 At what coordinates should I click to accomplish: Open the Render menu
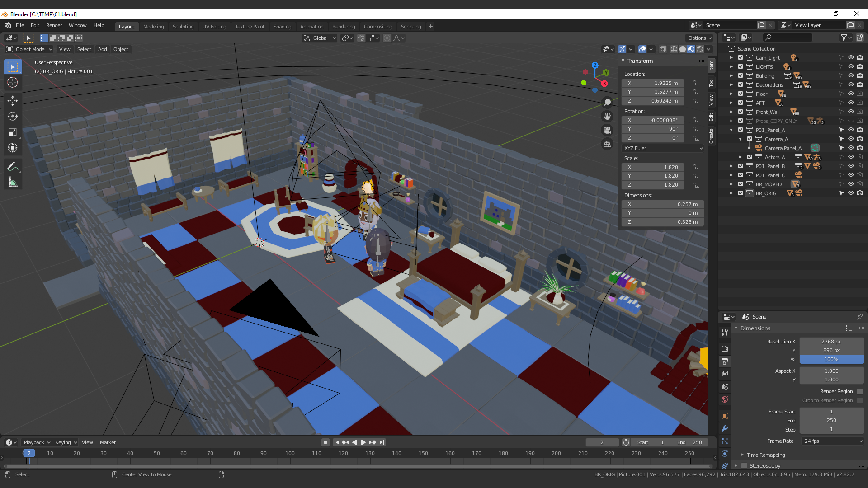click(x=54, y=25)
